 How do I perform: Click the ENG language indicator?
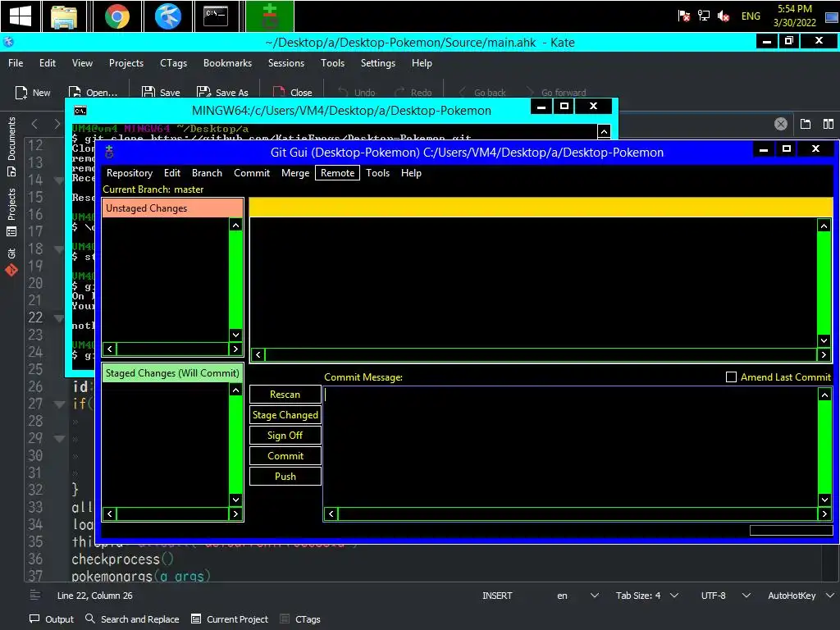751,16
